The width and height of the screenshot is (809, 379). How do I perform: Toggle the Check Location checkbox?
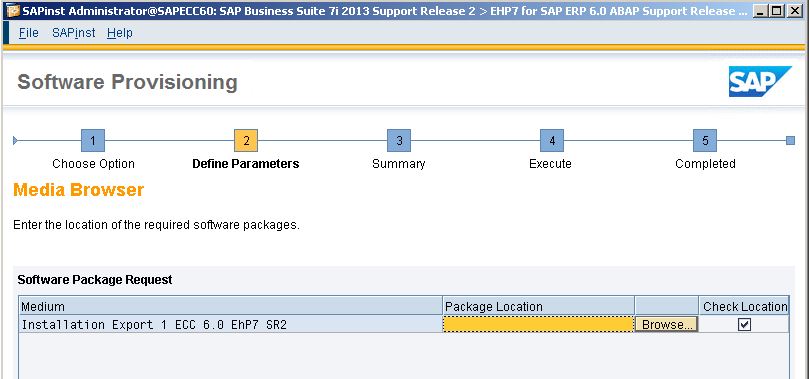tap(744, 324)
